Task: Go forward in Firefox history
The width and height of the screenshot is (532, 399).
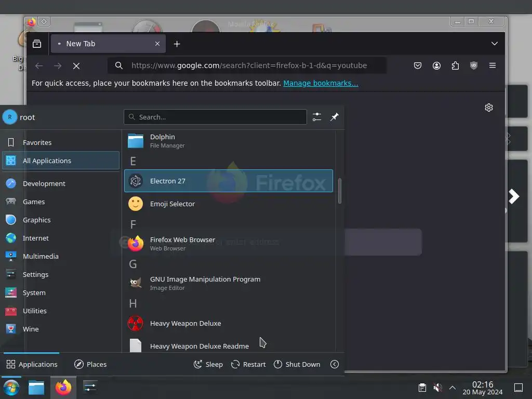Action: tap(58, 65)
